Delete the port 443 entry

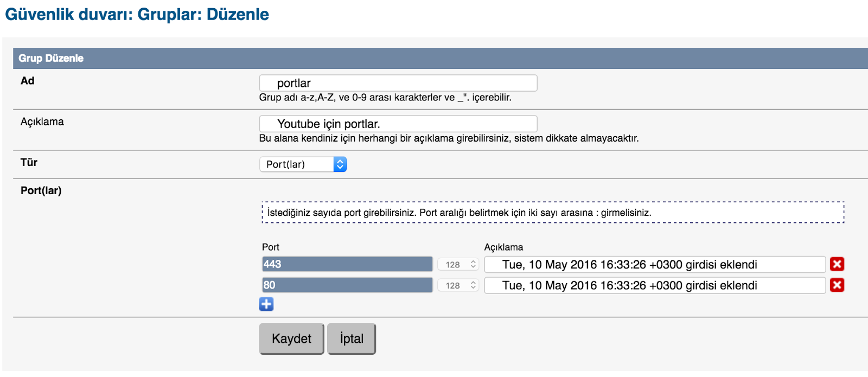[837, 264]
